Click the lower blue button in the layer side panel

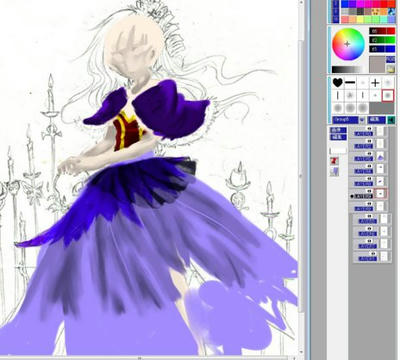pyautogui.click(x=338, y=137)
